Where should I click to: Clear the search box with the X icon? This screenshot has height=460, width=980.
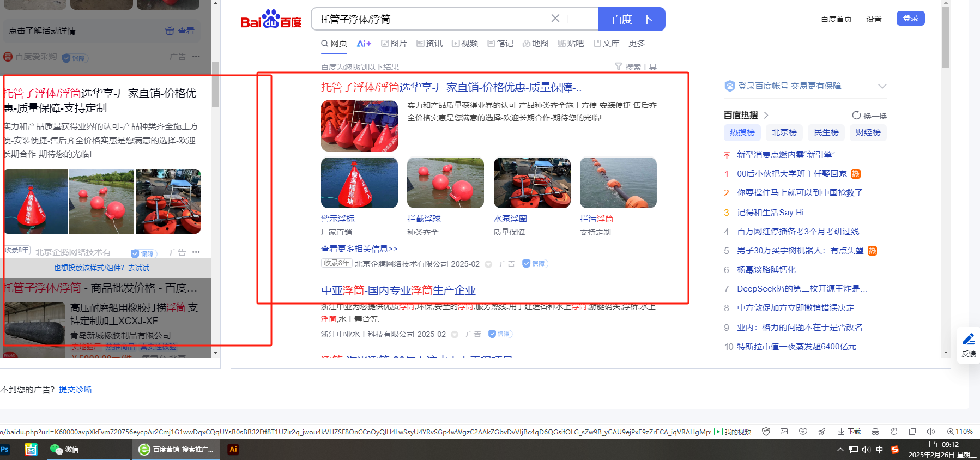point(555,19)
